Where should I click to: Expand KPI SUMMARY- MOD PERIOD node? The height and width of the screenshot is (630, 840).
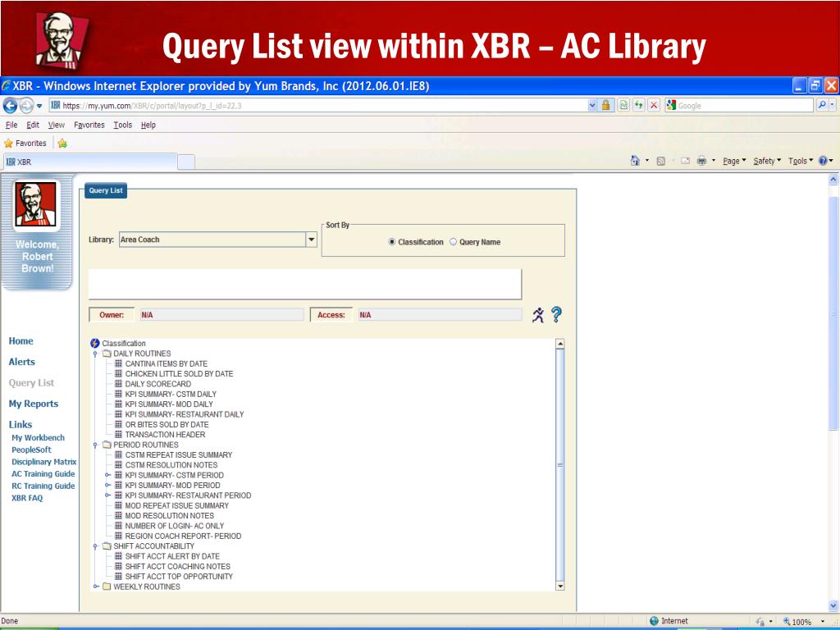(x=107, y=486)
